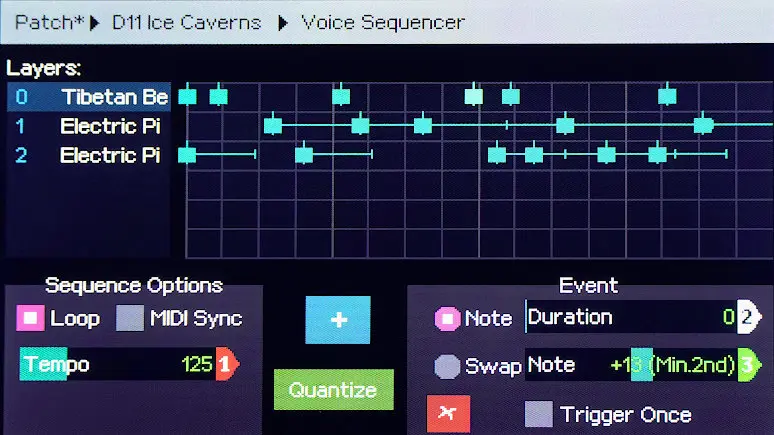This screenshot has height=435, width=774.
Task: Click the breadcrumb arrow before Voice Sequencer
Action: [283, 23]
